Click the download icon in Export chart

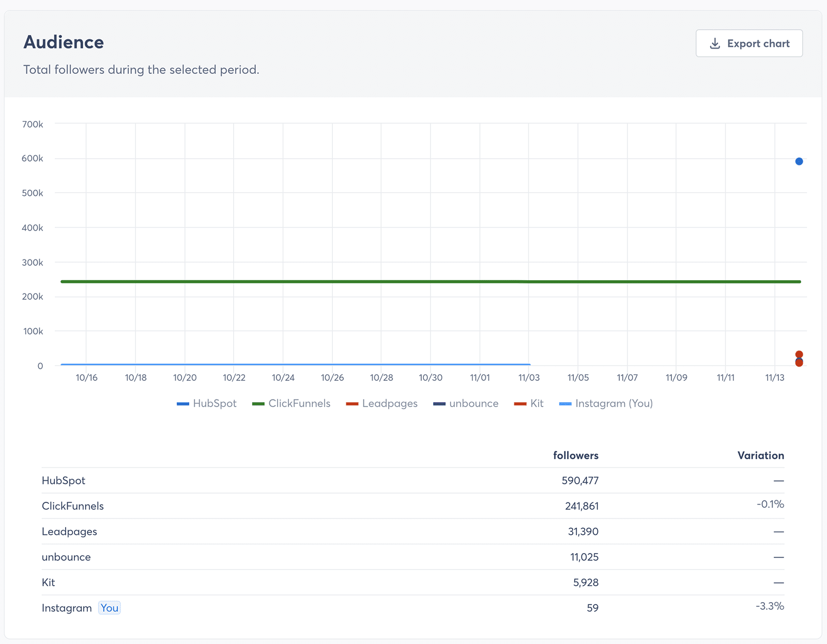click(x=715, y=43)
